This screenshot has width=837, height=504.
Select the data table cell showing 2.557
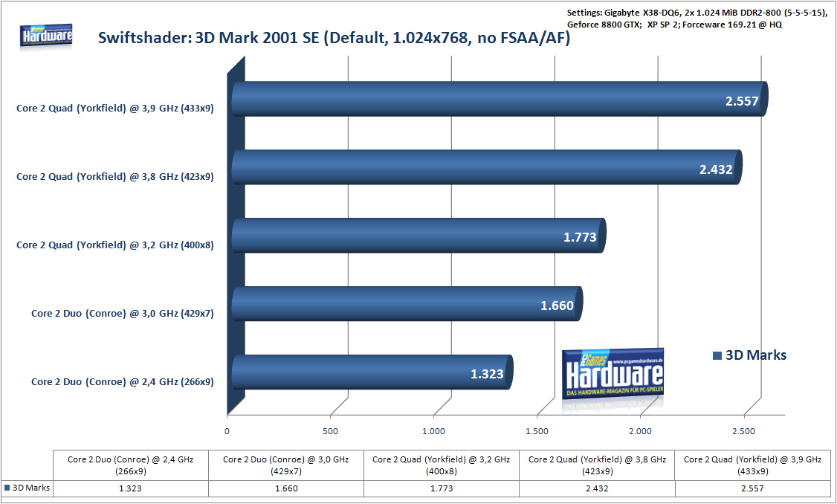point(753,488)
